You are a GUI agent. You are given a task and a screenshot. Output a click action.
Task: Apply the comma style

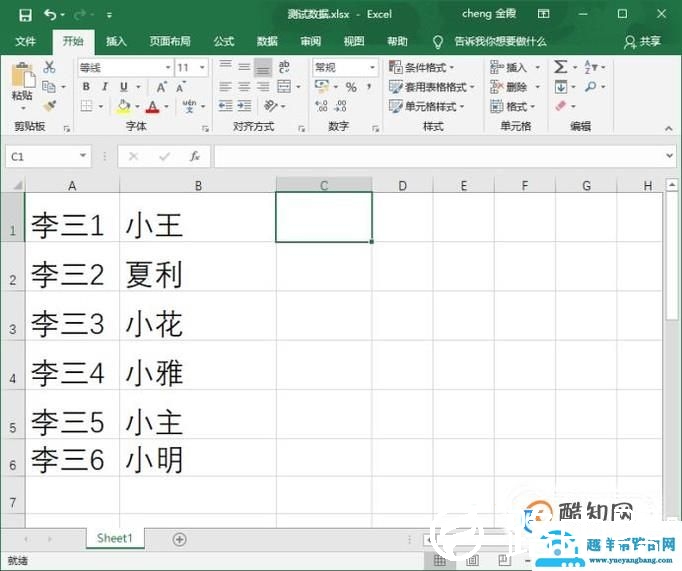point(369,87)
